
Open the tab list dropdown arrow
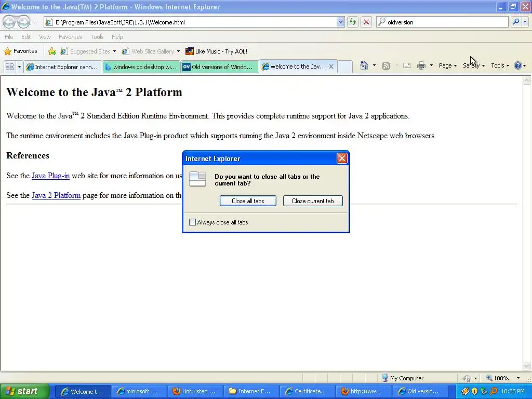[19, 67]
